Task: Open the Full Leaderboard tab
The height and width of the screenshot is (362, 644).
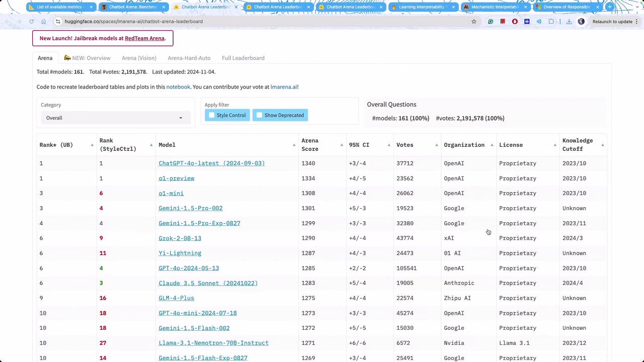Action: (243, 58)
